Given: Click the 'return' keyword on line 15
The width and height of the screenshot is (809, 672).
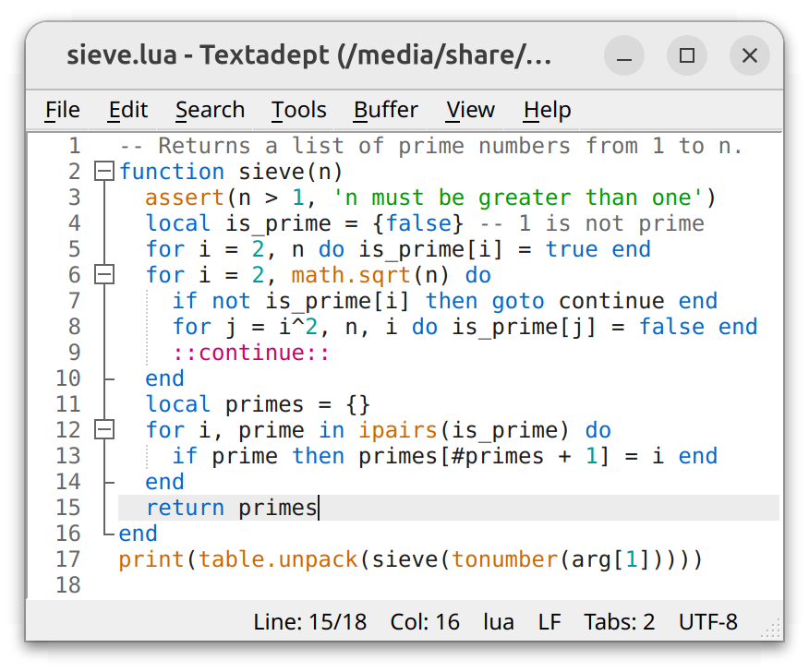Looking at the screenshot, I should (185, 508).
